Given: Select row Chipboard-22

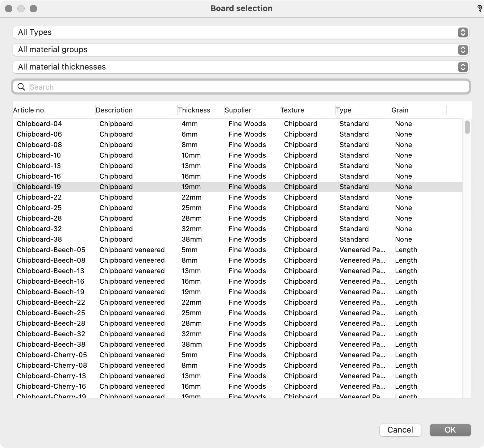Looking at the screenshot, I should pos(238,197).
